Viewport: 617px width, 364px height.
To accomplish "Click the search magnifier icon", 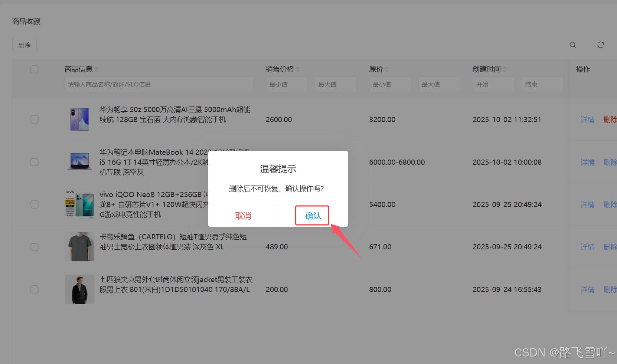I will click(x=573, y=45).
